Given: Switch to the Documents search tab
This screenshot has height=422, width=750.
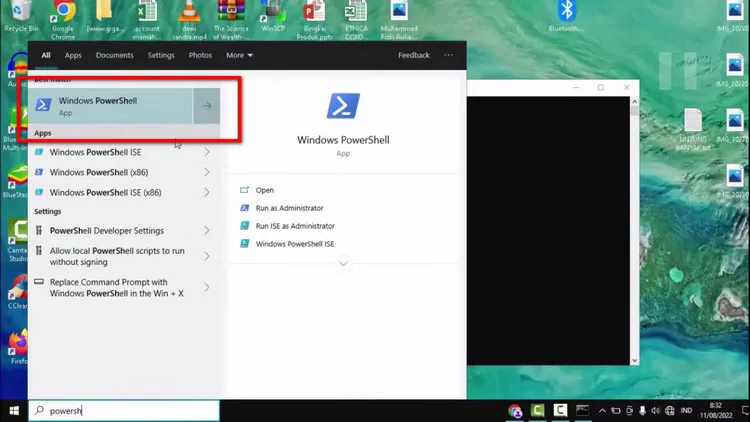Looking at the screenshot, I should point(114,55).
